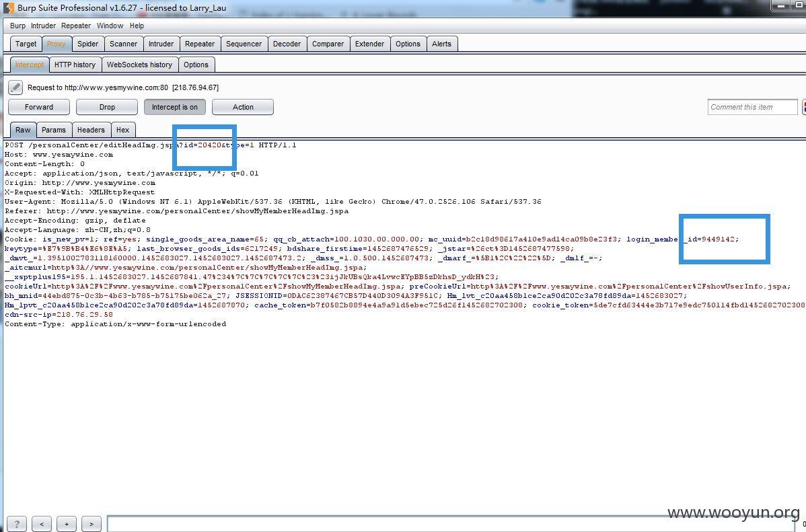The image size is (806, 532).
Task: Click the 'Accept: application/json' header line
Action: coord(132,174)
